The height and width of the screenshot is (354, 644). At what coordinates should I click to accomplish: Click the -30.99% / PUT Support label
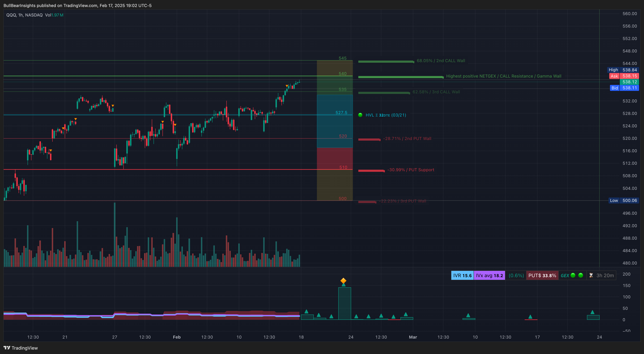point(410,170)
